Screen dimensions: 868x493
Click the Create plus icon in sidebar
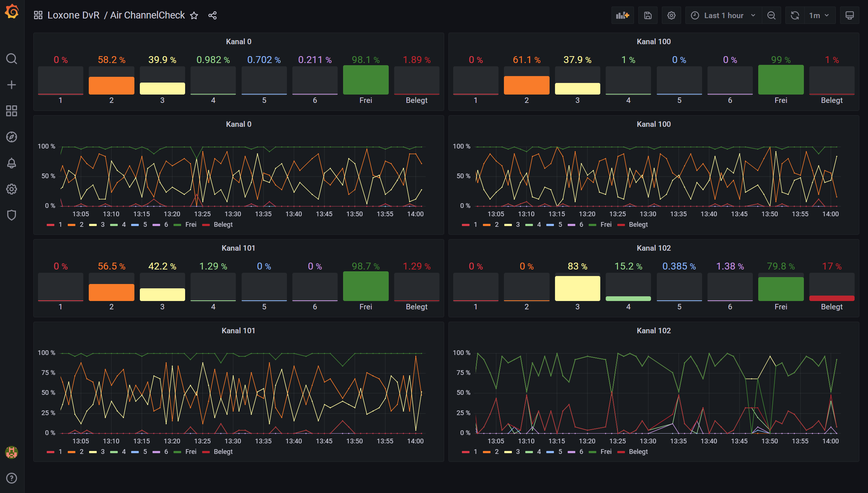(12, 85)
